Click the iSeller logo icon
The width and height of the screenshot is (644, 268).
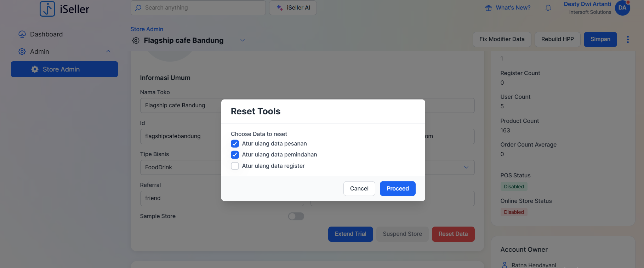pyautogui.click(x=47, y=8)
